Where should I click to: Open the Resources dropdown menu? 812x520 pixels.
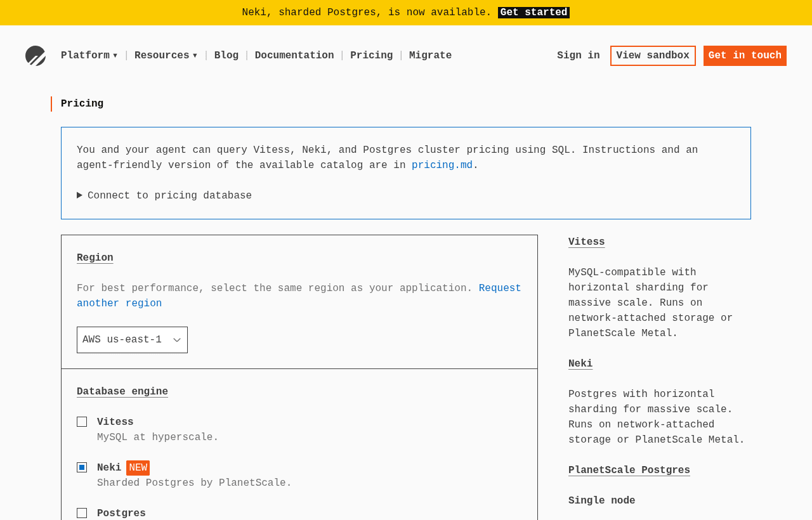pyautogui.click(x=166, y=56)
